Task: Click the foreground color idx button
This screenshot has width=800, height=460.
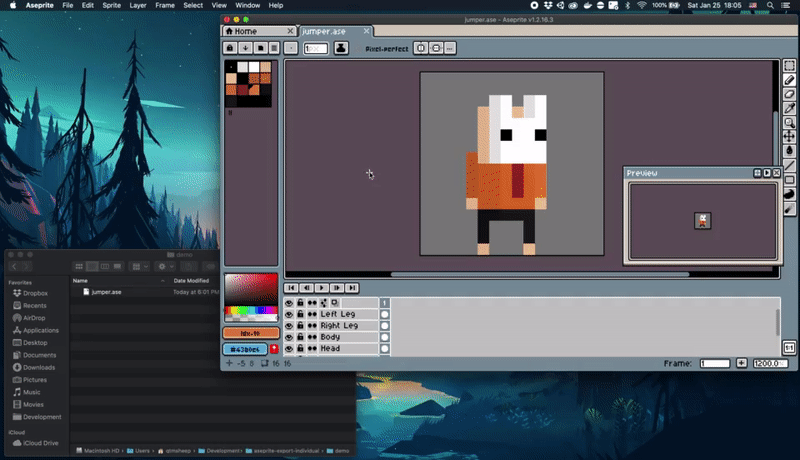Action: (x=251, y=333)
